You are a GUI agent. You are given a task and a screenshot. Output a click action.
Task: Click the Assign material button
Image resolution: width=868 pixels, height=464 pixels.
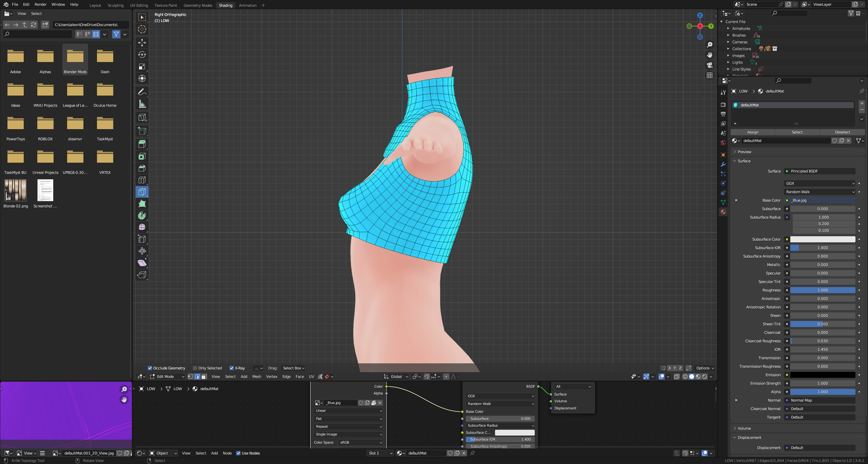coord(752,132)
